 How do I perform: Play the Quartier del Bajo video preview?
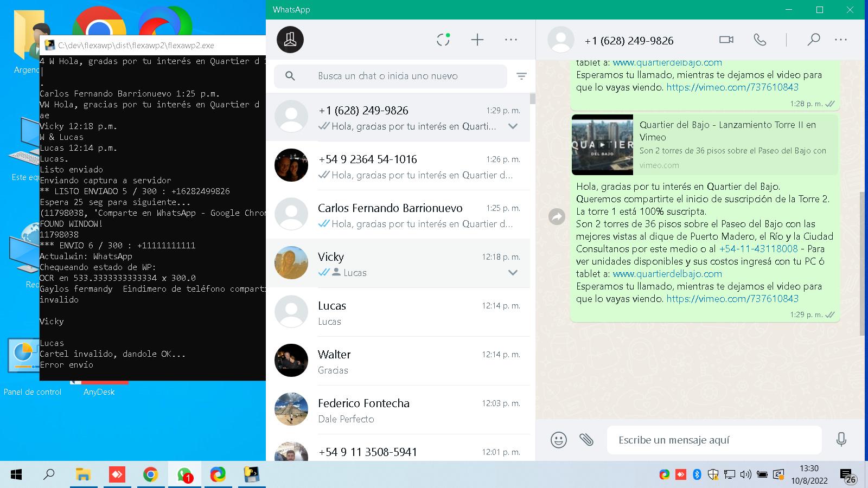(602, 145)
